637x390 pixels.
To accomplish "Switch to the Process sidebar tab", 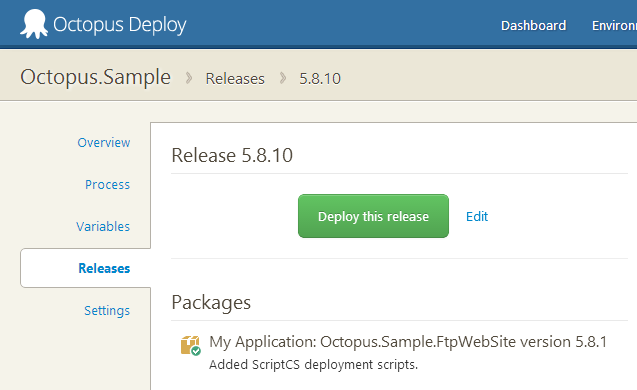I will 107,184.
